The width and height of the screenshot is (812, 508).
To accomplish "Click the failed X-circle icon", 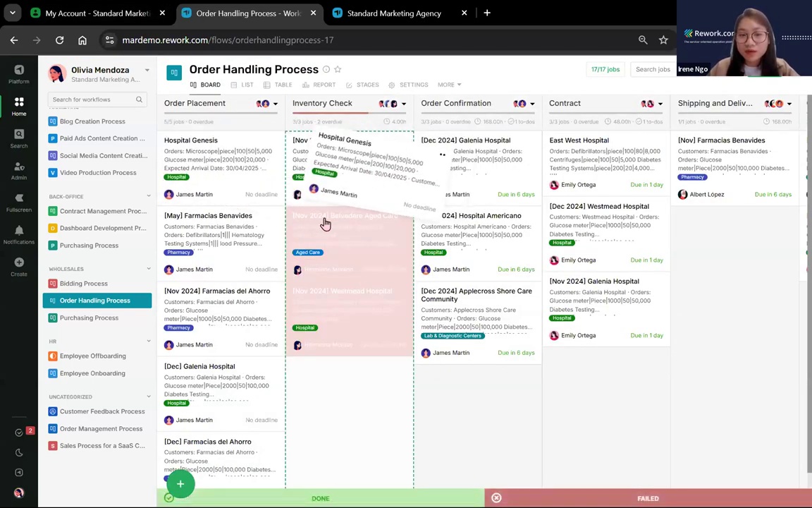I will [496, 498].
